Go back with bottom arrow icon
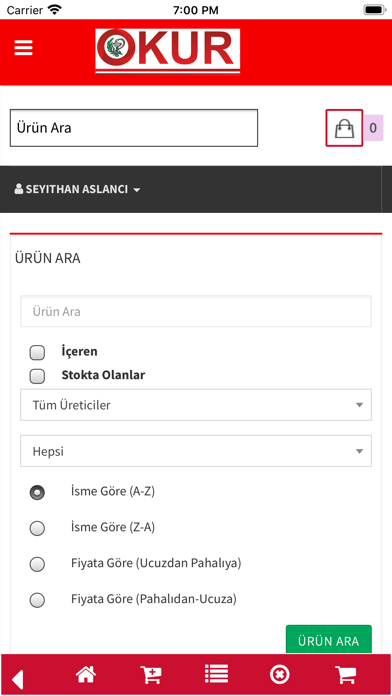The width and height of the screenshot is (392, 696). coord(17,680)
